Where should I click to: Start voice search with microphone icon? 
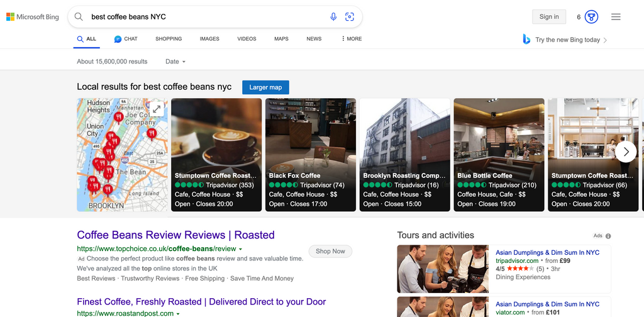(333, 17)
